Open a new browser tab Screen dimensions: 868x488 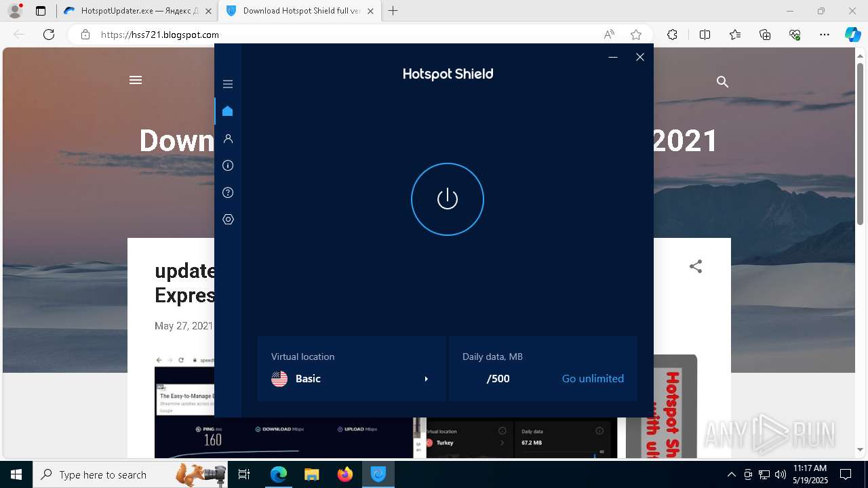point(393,11)
